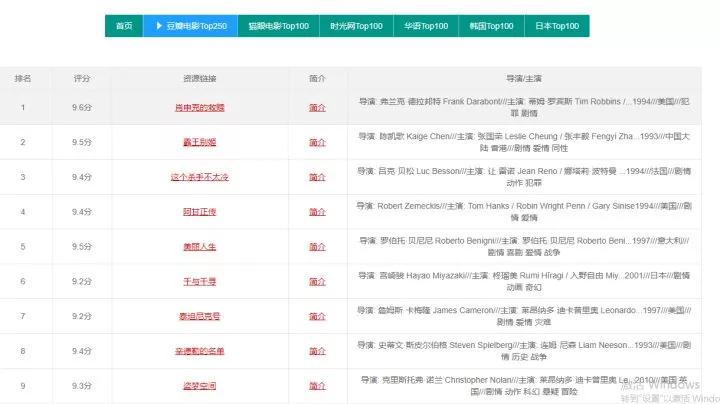Click the Steven Spielberg director description cell
This screenshot has height=404, width=720.
(x=524, y=351)
